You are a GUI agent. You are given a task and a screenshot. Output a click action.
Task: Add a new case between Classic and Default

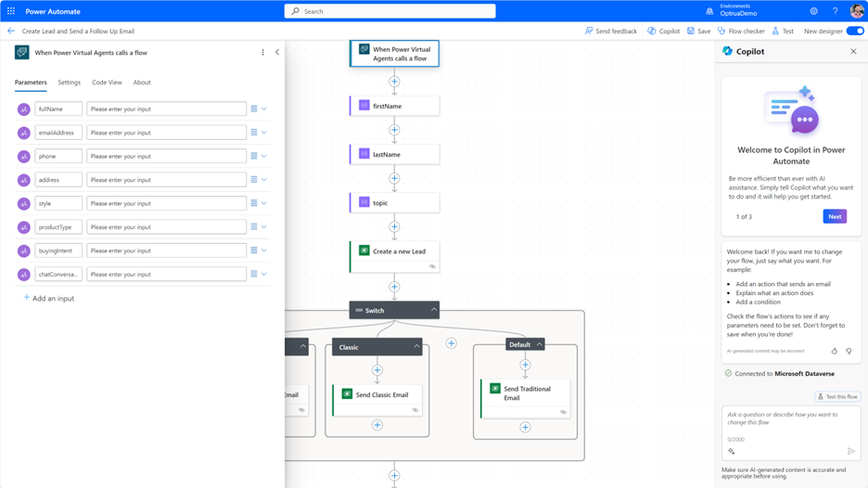click(x=452, y=343)
